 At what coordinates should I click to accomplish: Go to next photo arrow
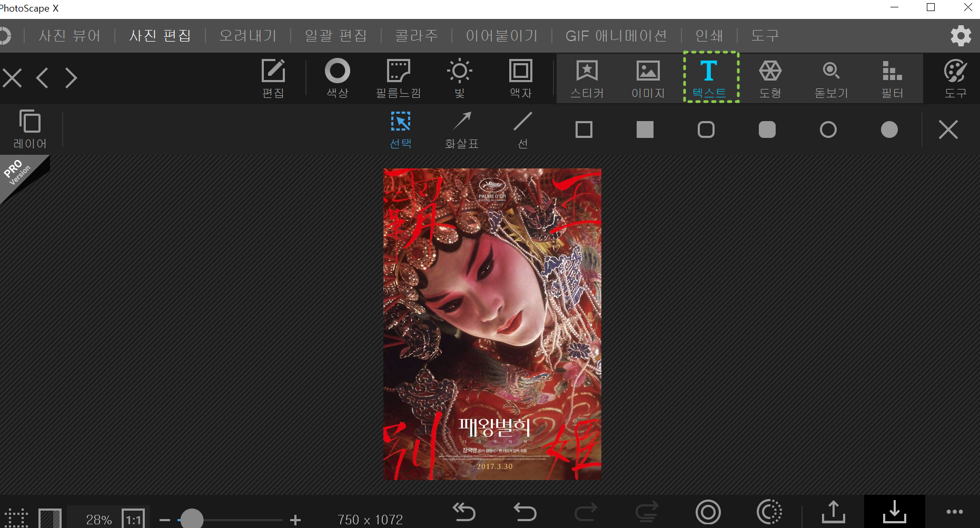click(71, 78)
